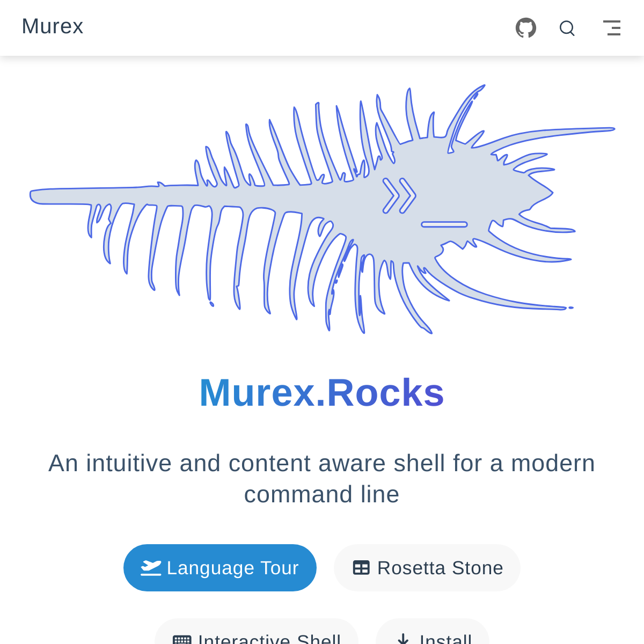This screenshot has height=644, width=644.
Task: Click the download arrow icon on Install
Action: click(403, 639)
